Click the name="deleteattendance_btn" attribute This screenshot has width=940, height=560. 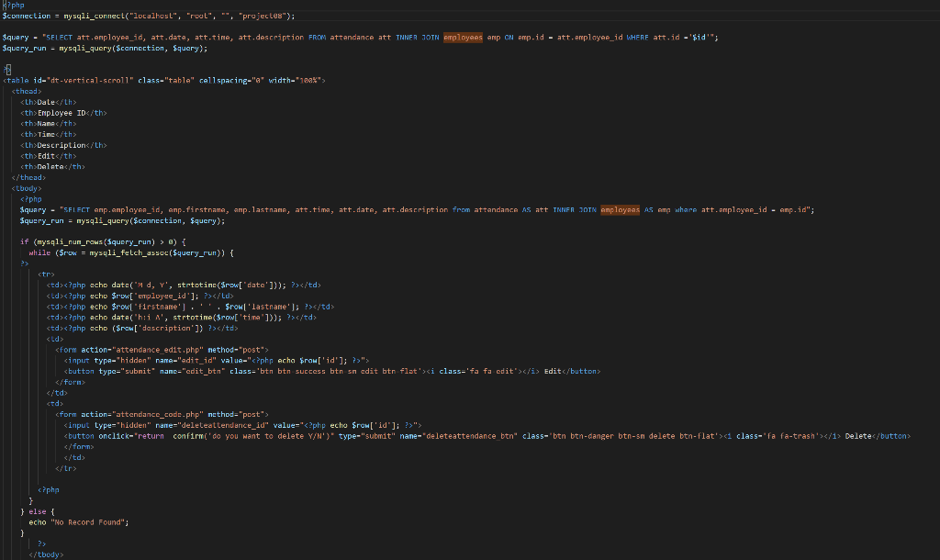[459, 436]
